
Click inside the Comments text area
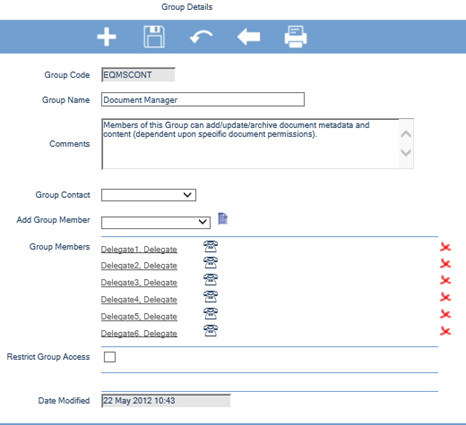[x=250, y=144]
